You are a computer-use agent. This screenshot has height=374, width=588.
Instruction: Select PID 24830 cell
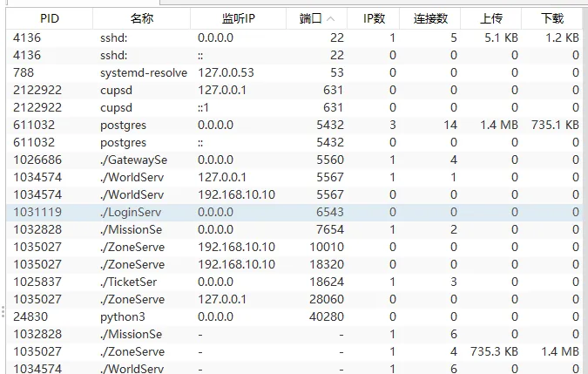pos(30,317)
